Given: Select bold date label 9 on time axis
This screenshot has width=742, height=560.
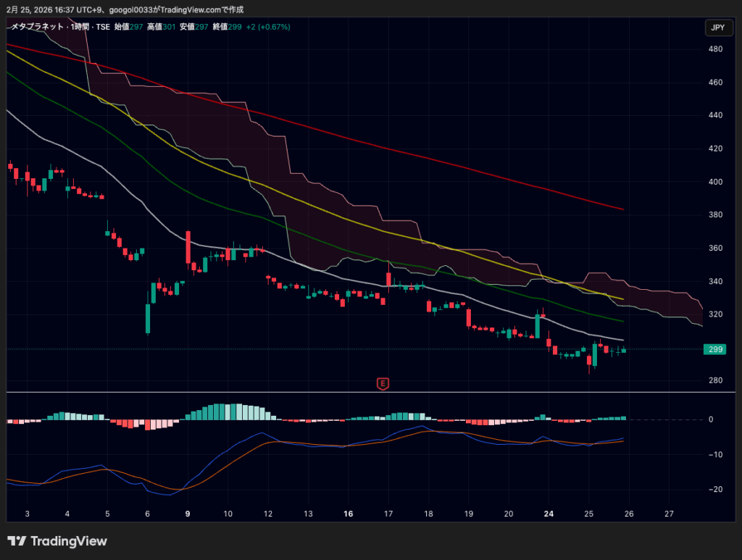Looking at the screenshot, I should [x=188, y=514].
